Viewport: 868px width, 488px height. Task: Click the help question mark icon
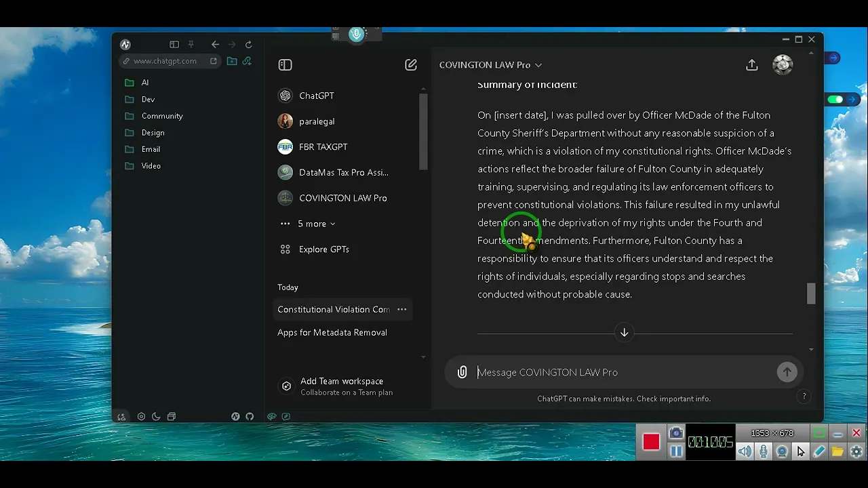point(804,396)
